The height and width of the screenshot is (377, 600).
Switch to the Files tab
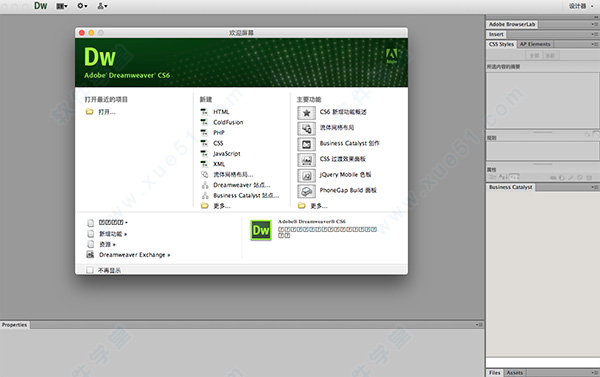(494, 372)
